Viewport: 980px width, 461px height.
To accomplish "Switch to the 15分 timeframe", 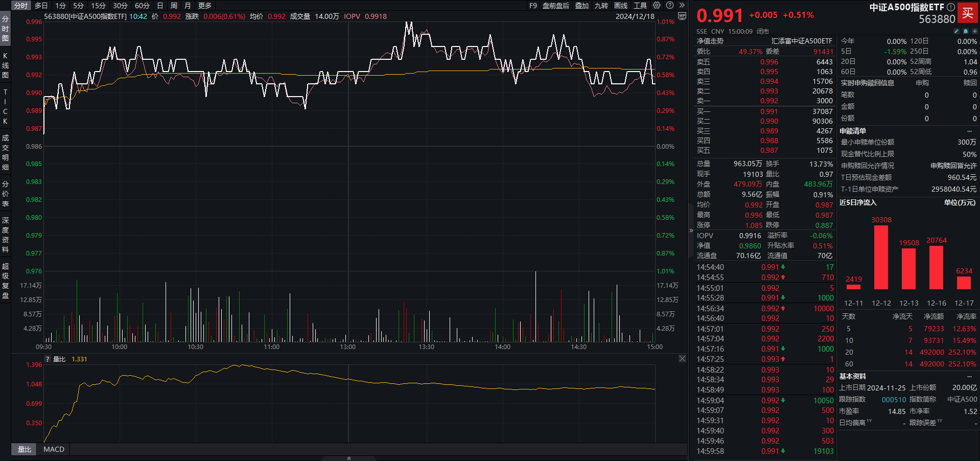I will [x=98, y=6].
